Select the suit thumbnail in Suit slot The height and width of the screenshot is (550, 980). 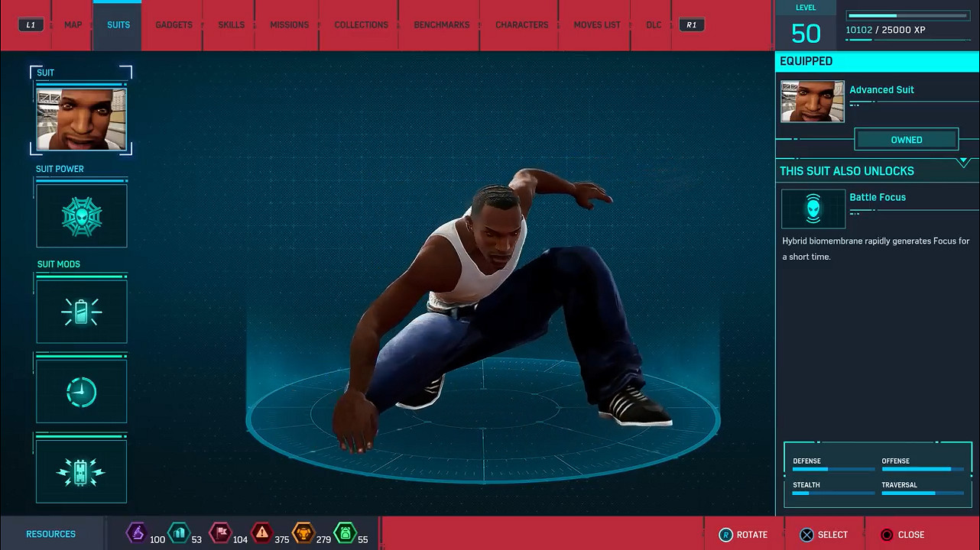pyautogui.click(x=81, y=119)
